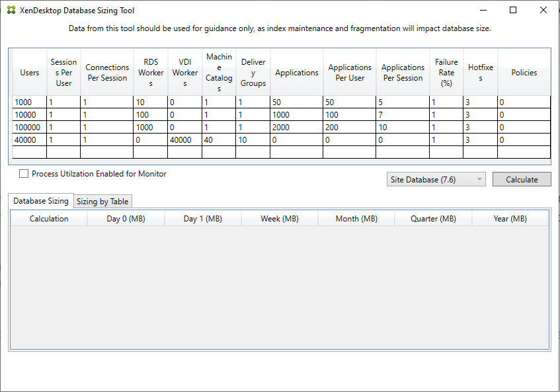
Task: Click the Users cell with value 100000
Action: tap(30, 127)
